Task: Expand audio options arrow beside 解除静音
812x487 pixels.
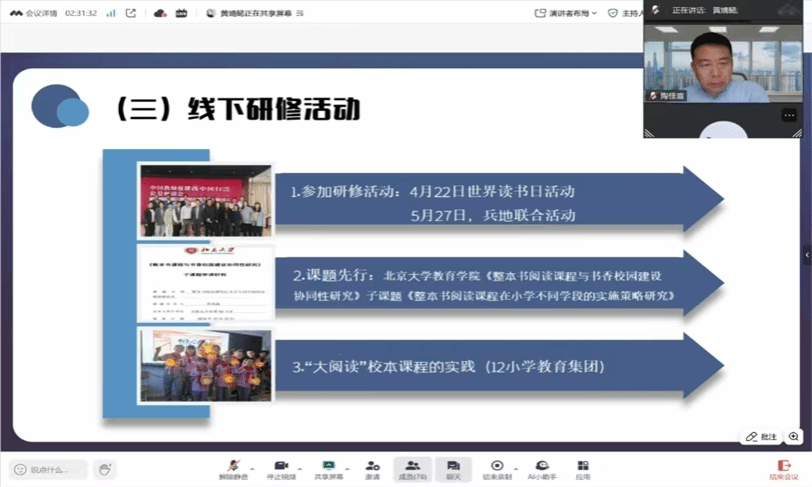Action: point(252,467)
